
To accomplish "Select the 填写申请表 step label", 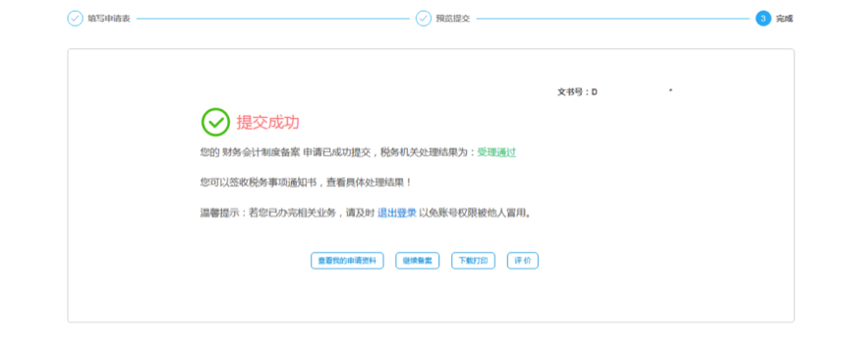I will click(109, 19).
